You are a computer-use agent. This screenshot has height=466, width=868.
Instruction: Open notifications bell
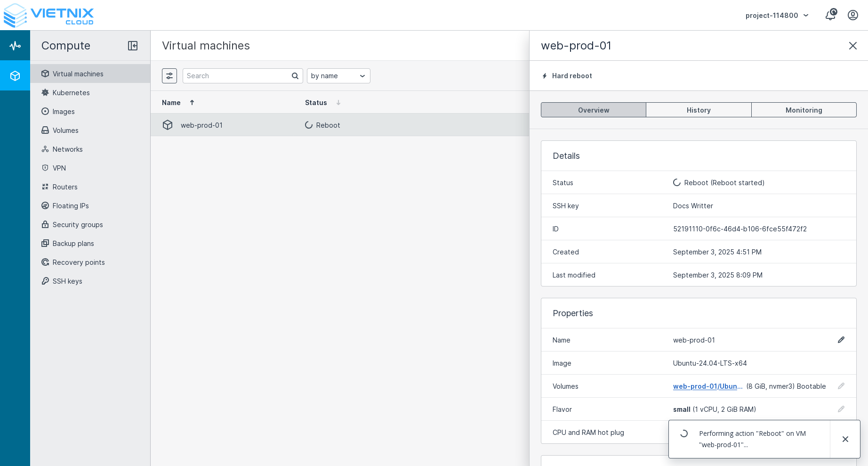point(830,15)
